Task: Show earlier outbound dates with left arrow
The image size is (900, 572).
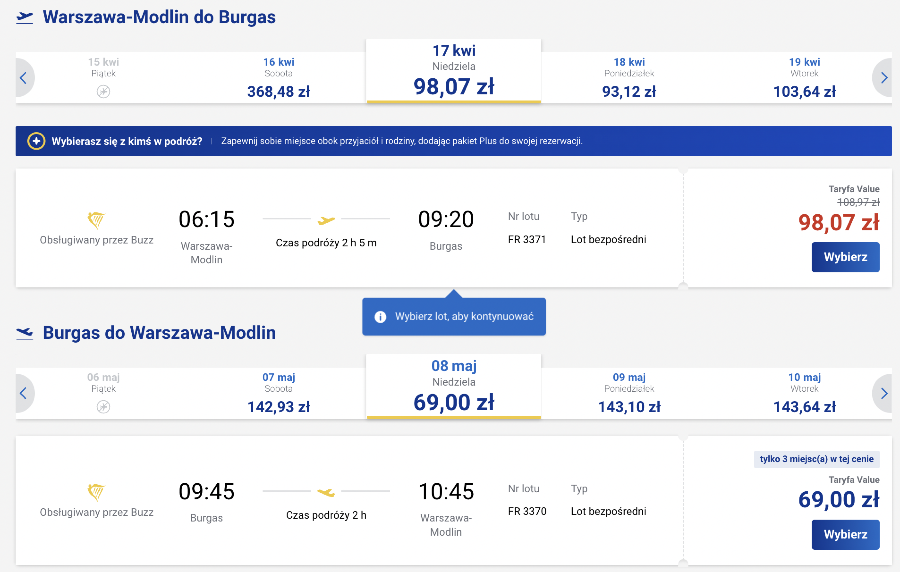Action: pos(24,78)
